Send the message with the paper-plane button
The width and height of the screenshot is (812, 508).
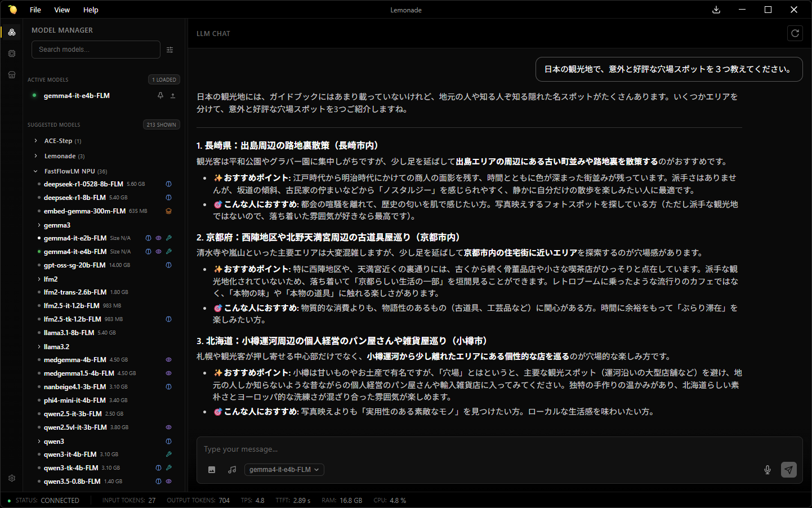tap(789, 470)
